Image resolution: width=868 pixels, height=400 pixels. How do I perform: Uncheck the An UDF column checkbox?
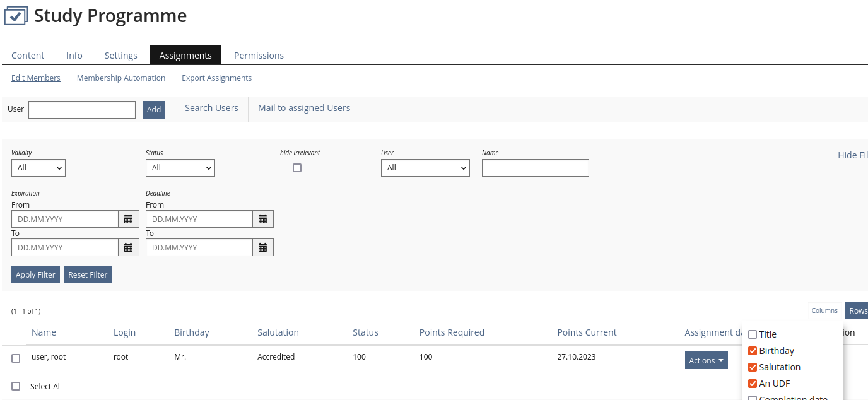point(752,383)
